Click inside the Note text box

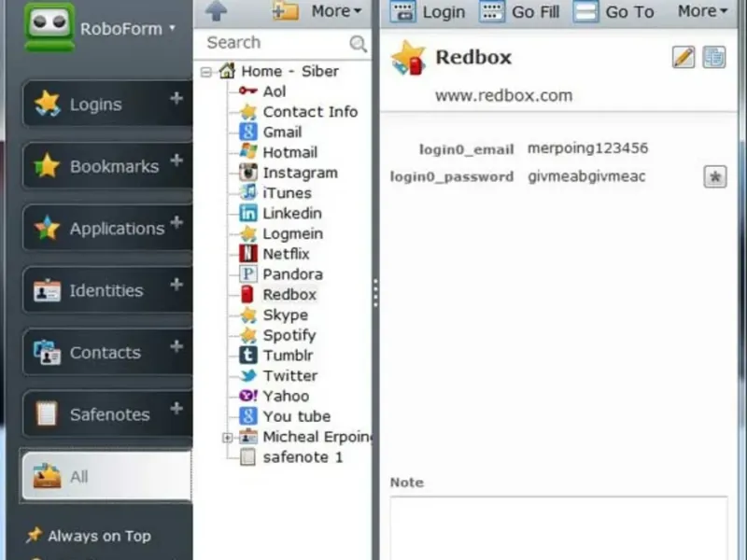[558, 528]
